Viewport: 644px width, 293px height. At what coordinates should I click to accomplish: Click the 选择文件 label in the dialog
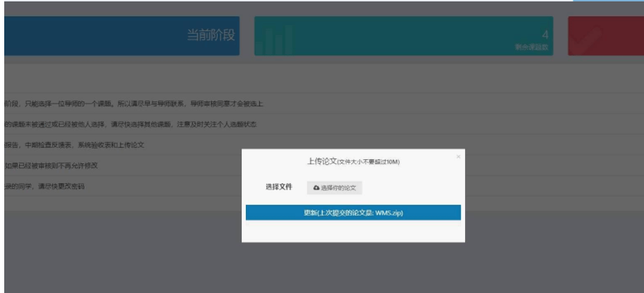279,187
